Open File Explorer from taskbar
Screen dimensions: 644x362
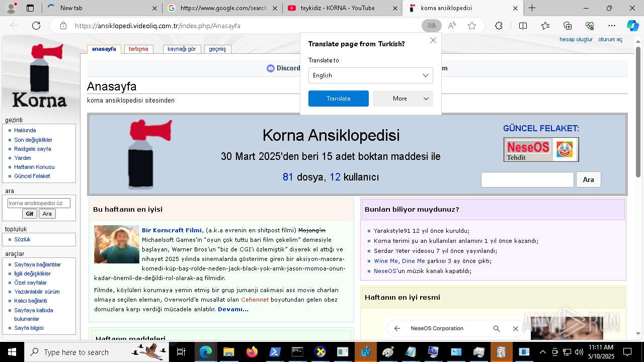tap(228, 352)
